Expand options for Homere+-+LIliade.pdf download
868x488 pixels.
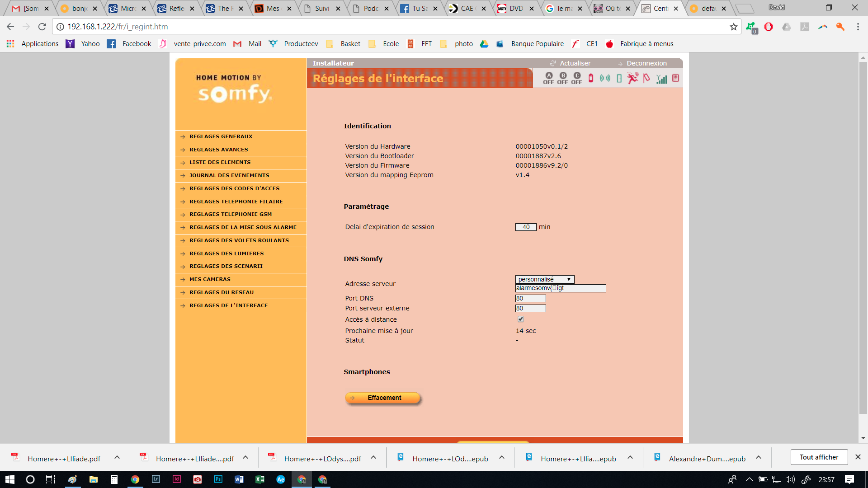coord(117,457)
